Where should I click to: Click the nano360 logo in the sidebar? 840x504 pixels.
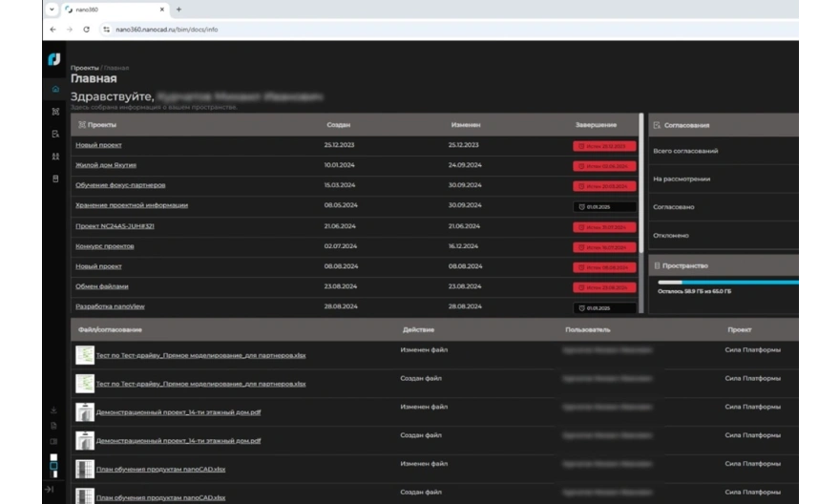[54, 60]
